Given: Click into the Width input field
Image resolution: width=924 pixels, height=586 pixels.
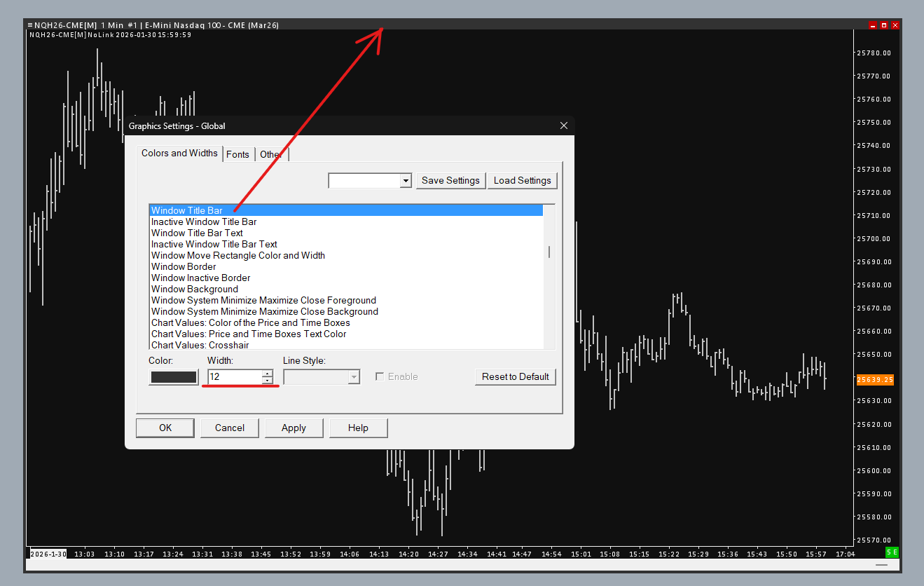Looking at the screenshot, I should coord(235,376).
